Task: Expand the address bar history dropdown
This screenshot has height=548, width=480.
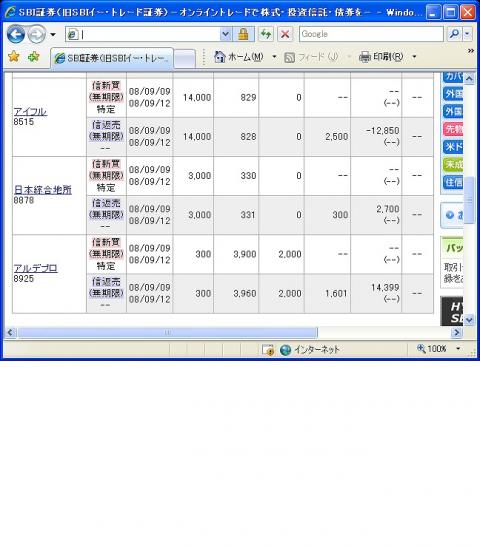Action: pos(225,34)
